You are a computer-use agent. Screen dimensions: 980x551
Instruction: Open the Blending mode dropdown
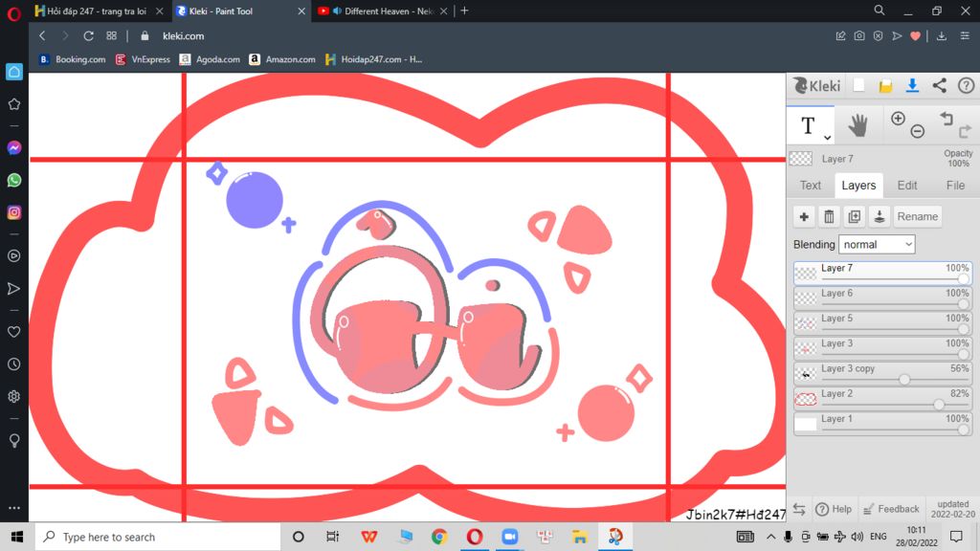pyautogui.click(x=877, y=244)
